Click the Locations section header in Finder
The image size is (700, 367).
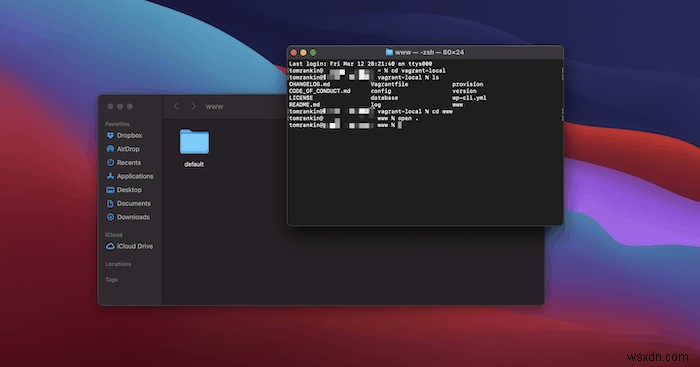118,264
